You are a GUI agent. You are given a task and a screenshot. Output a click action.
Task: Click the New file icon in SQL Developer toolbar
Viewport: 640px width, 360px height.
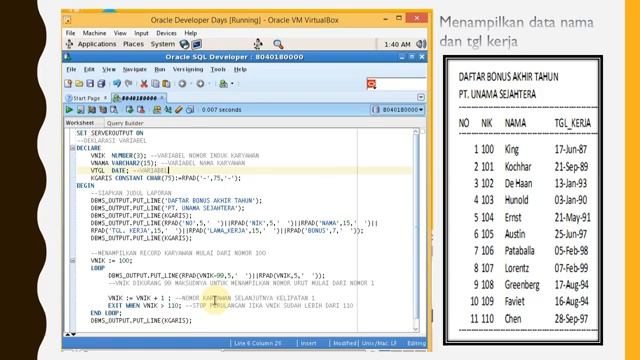click(x=68, y=84)
